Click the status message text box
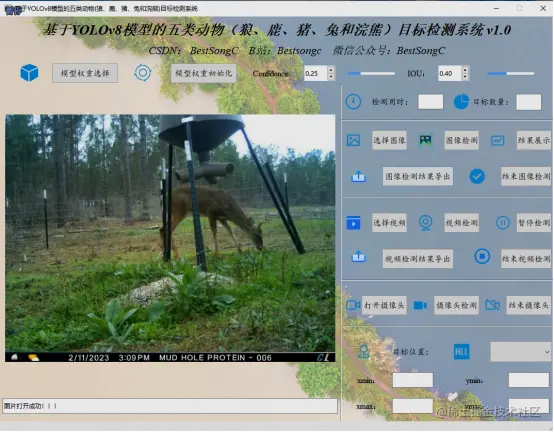Viewport: 554px width, 432px height. [x=170, y=406]
